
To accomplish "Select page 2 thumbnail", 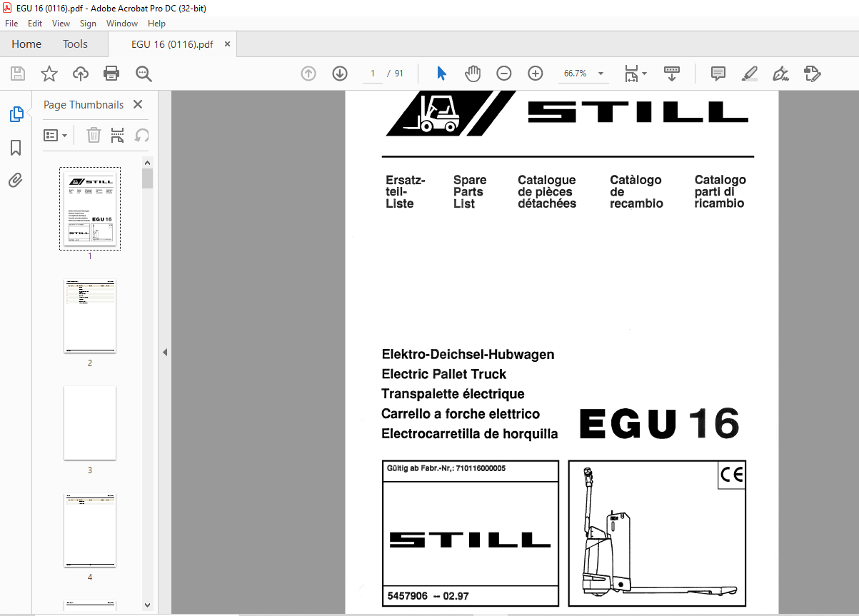I will coord(90,316).
